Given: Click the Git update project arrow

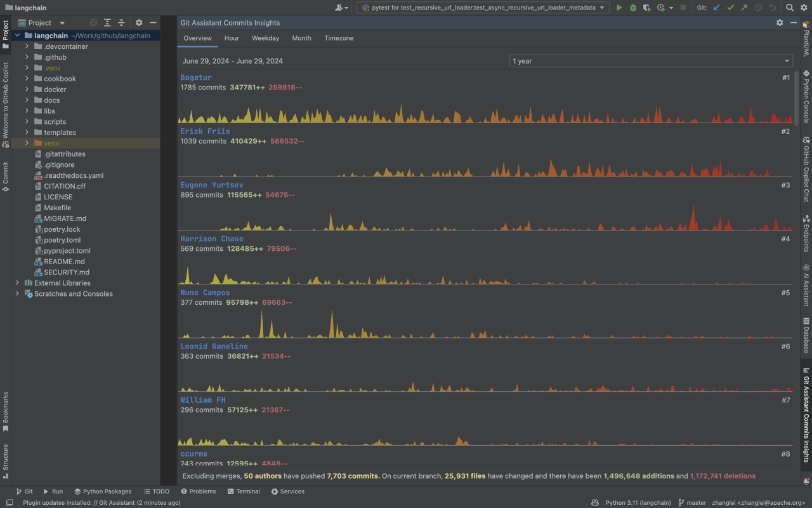Looking at the screenshot, I should click(x=717, y=8).
